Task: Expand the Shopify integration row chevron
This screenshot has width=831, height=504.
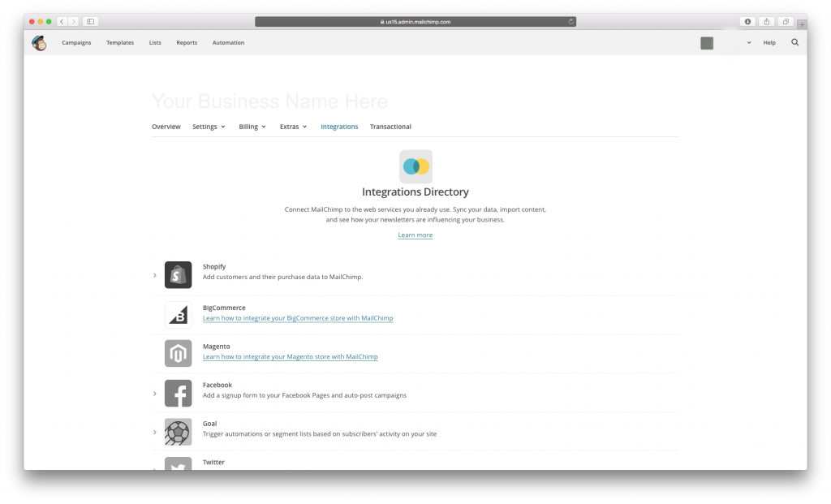Action: click(155, 276)
